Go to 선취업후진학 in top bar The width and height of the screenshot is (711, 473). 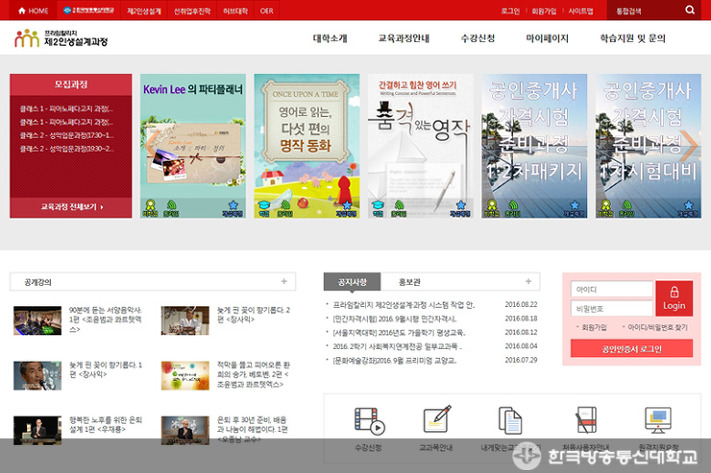tap(192, 10)
